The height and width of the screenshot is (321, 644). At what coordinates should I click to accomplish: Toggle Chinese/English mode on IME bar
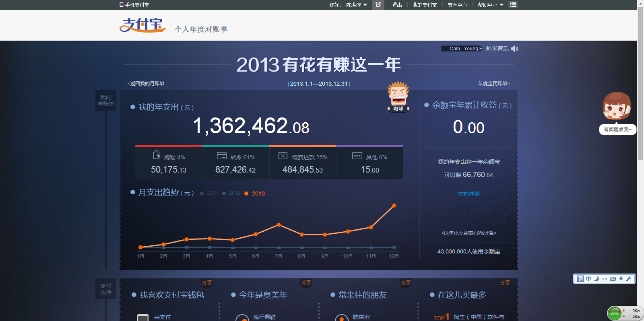click(x=588, y=279)
